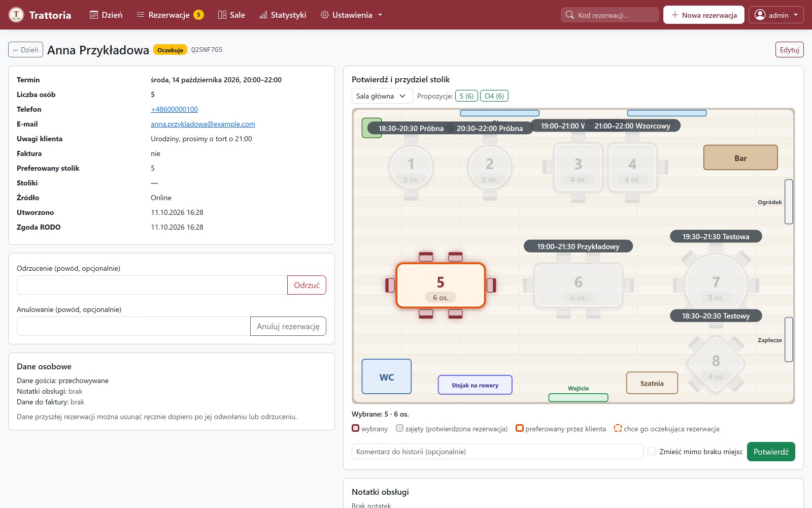Click Anuluj rezerwację button
Image resolution: width=812 pixels, height=508 pixels.
tap(288, 326)
